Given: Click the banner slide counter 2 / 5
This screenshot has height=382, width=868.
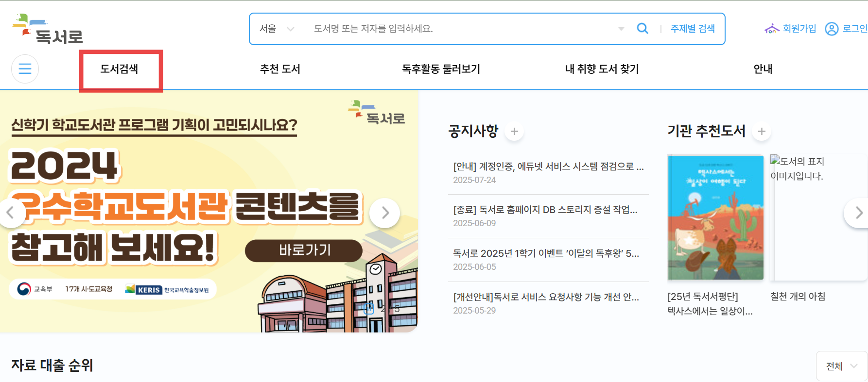Looking at the screenshot, I should [x=390, y=309].
